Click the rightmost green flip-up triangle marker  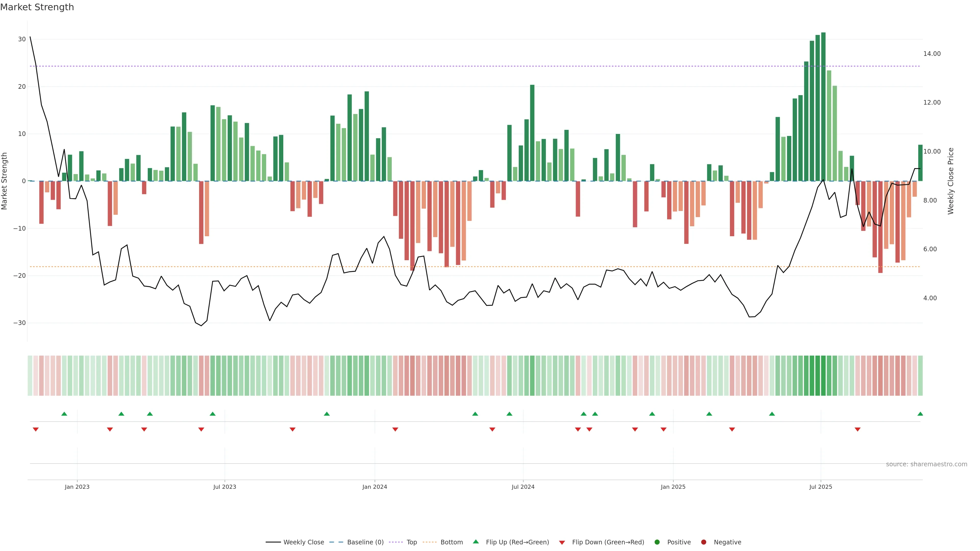click(x=920, y=414)
